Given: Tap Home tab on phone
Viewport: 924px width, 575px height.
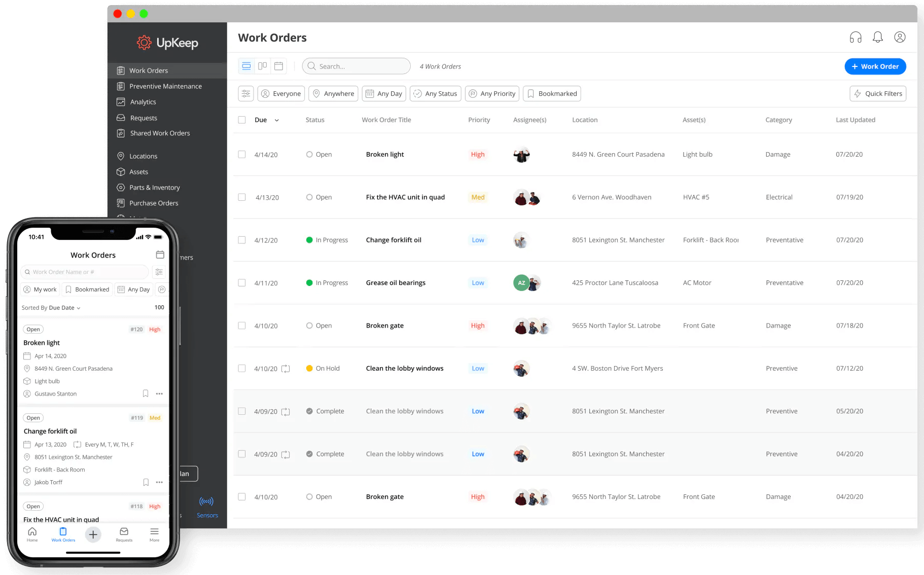Looking at the screenshot, I should (32, 534).
